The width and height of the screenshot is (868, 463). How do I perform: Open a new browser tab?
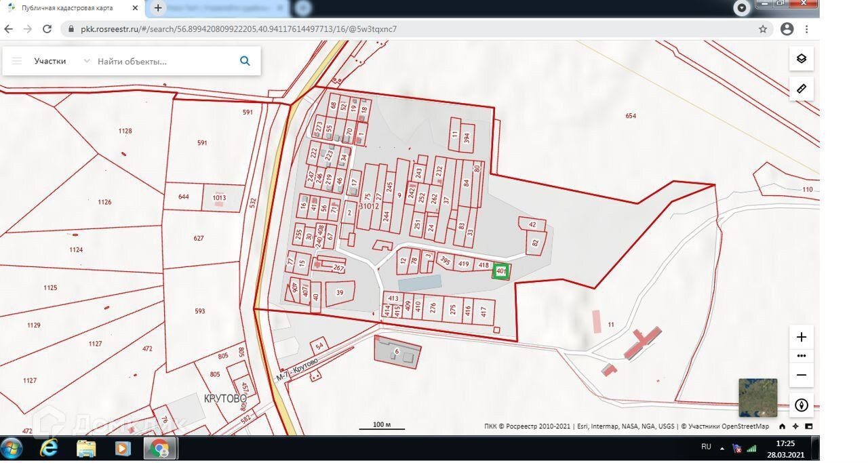click(x=158, y=8)
